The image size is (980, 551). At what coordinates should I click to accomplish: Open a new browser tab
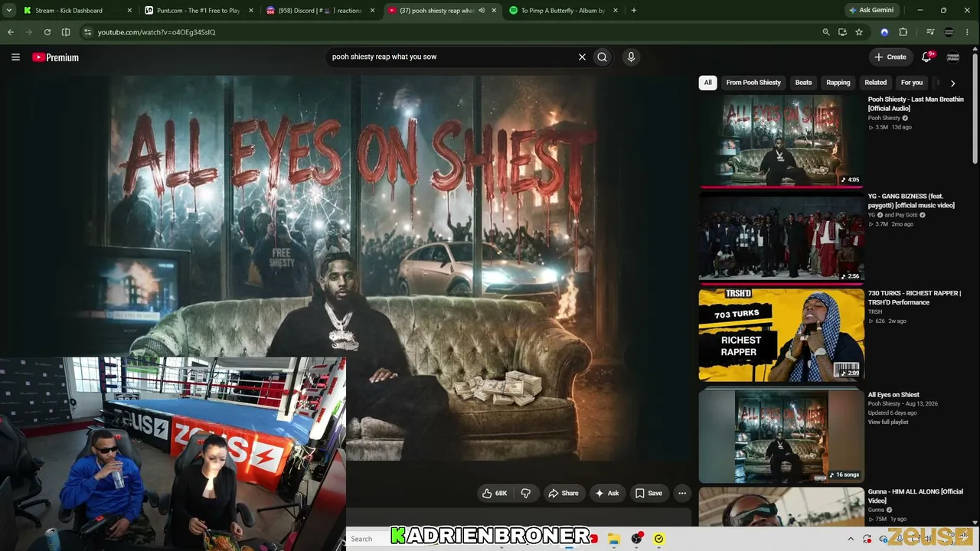[x=634, y=11]
